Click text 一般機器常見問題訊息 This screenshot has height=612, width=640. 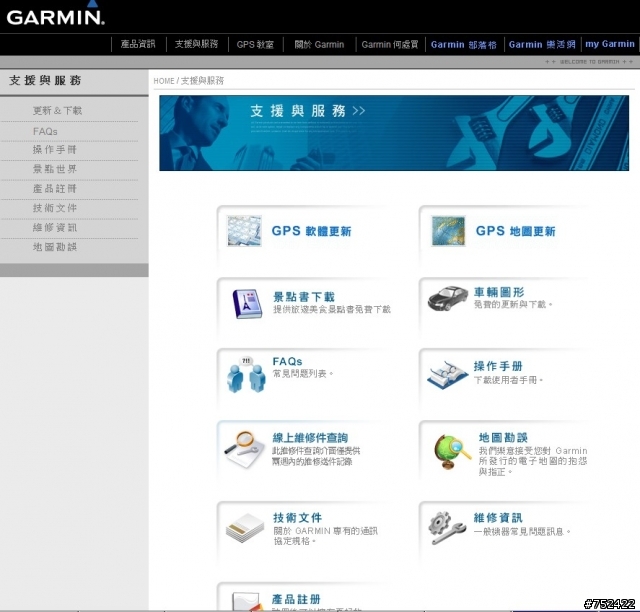click(x=522, y=532)
